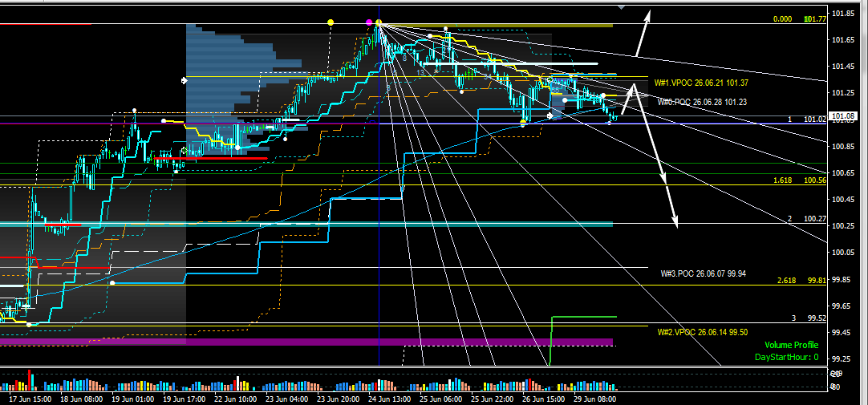Click 101.85 on the price axis

[x=842, y=14]
